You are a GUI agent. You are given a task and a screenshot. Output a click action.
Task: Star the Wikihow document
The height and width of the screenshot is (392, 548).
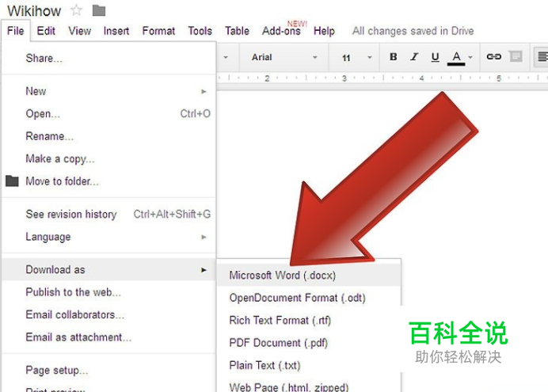tap(76, 10)
